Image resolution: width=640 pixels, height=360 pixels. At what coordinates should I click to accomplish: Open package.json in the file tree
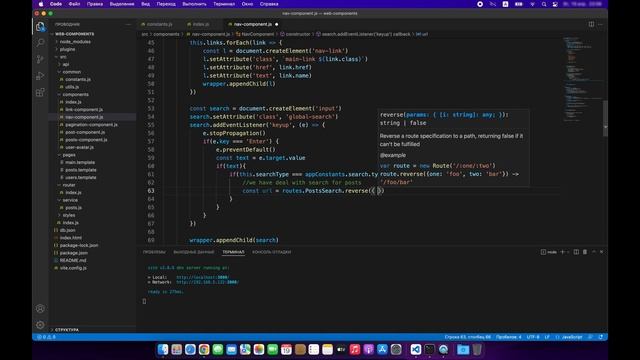tap(73, 253)
